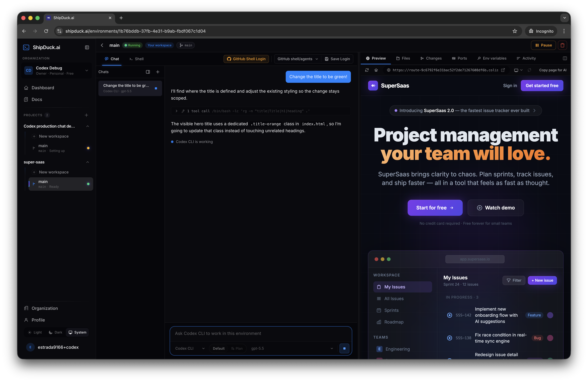This screenshot has height=382, width=588.
Task: Collapse the super-saas project
Action: (87, 162)
